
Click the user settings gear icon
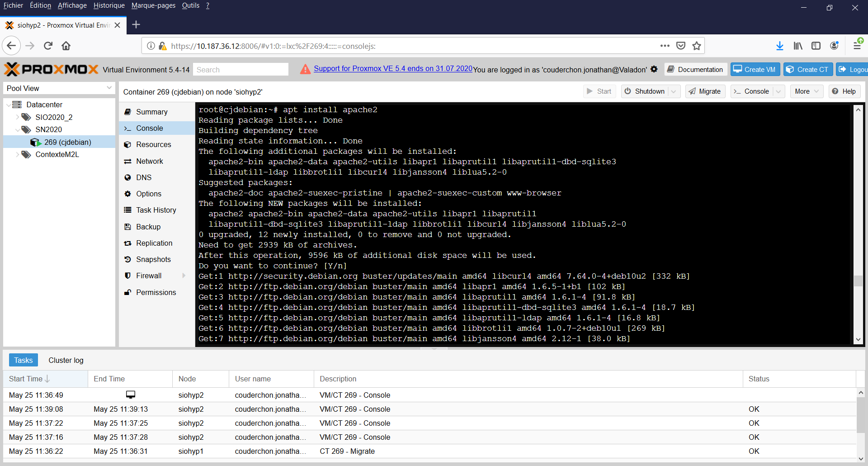point(654,69)
